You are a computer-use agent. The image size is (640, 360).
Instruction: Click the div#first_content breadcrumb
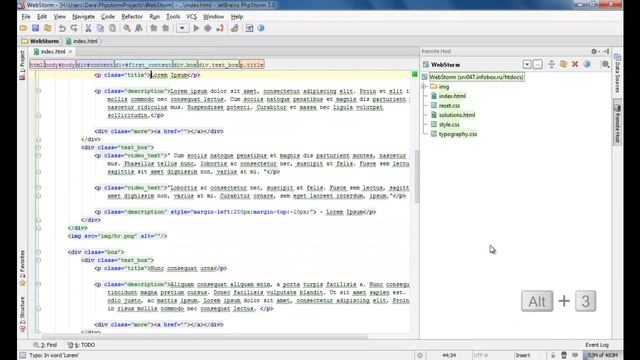point(143,64)
